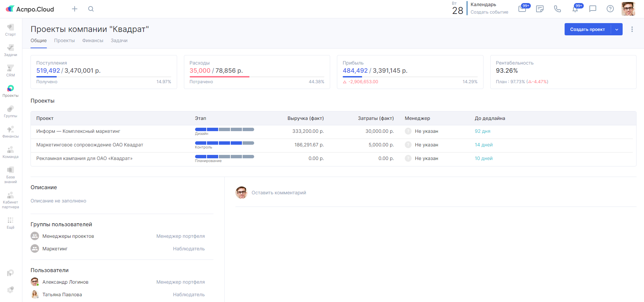Click the Создать проект button
This screenshot has width=644, height=302.
[x=587, y=30]
